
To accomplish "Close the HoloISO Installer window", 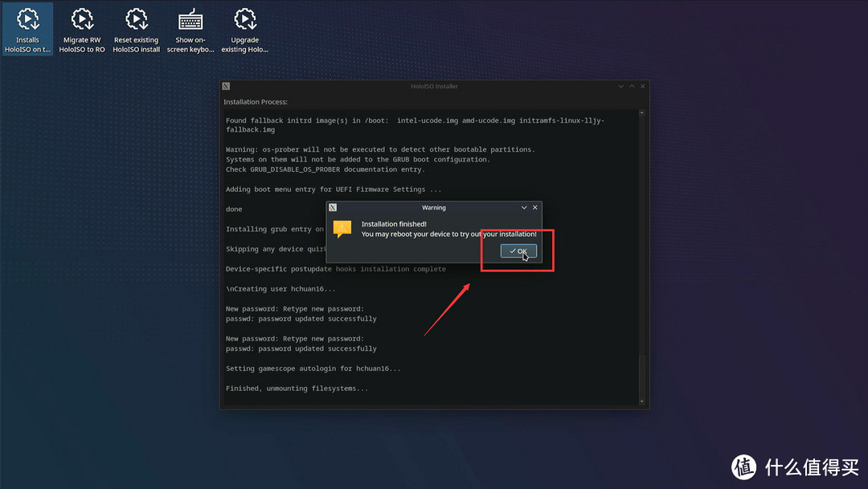I will [642, 86].
